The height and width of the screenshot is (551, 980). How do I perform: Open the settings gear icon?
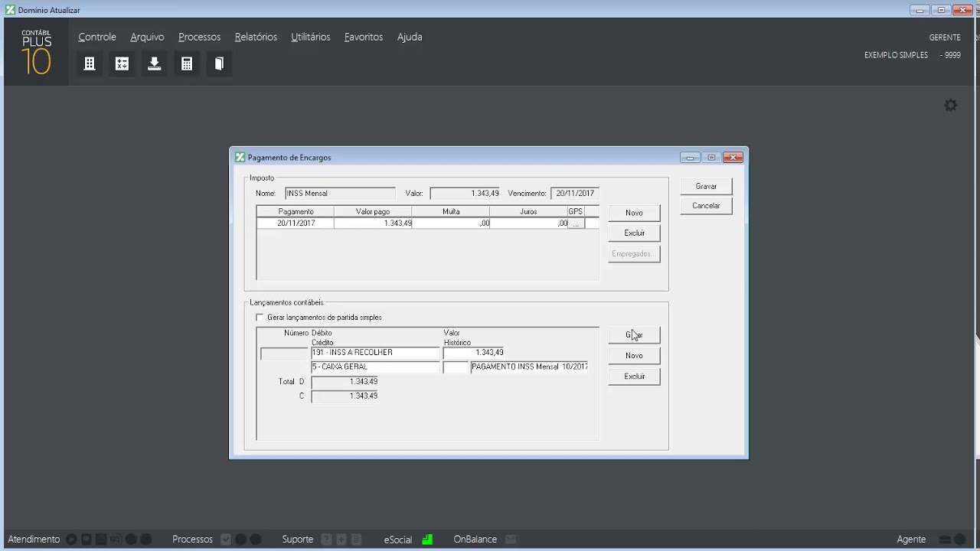951,106
